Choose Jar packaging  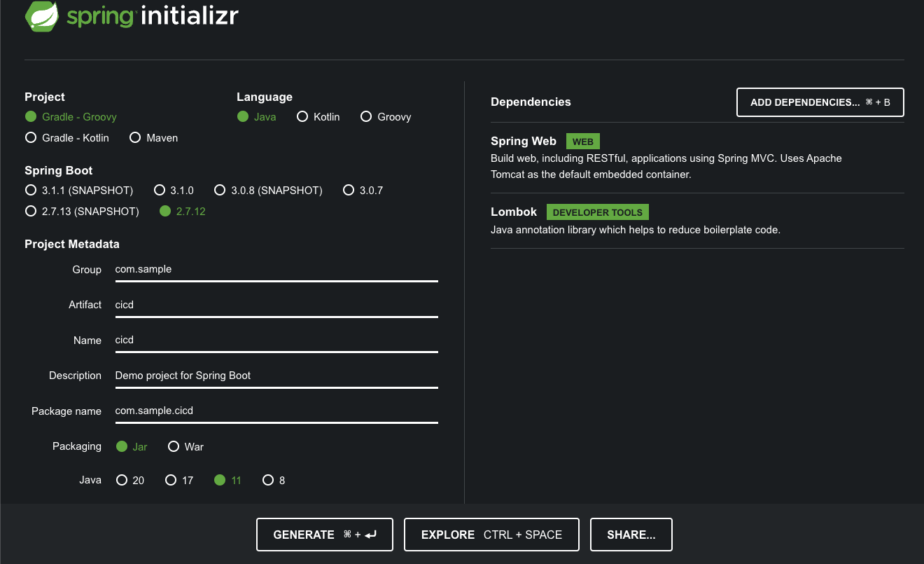[x=132, y=447]
